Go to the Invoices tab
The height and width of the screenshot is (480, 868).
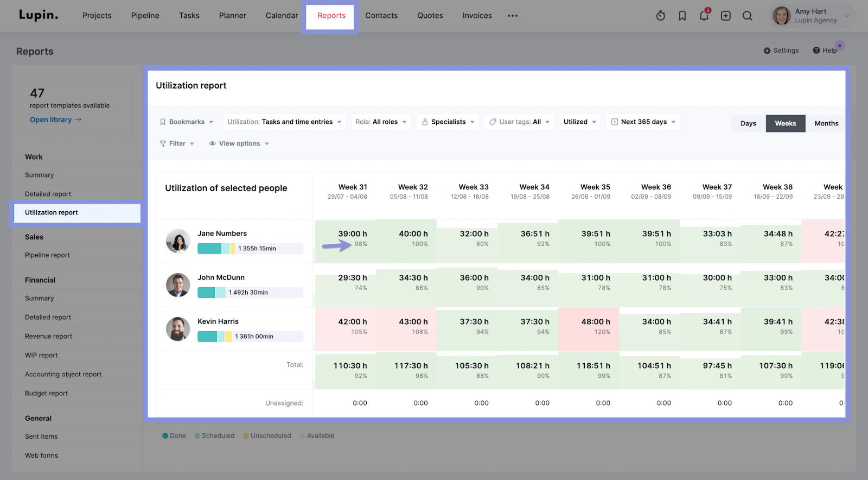tap(477, 16)
